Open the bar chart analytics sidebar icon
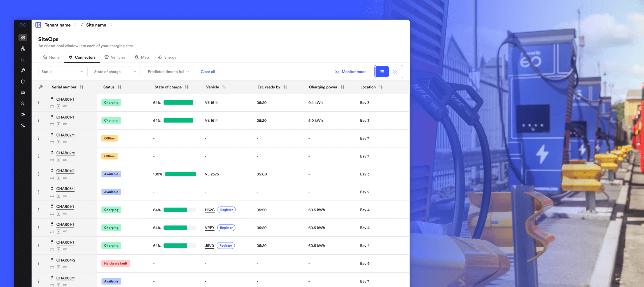Image resolution: width=644 pixels, height=287 pixels. 23,59
